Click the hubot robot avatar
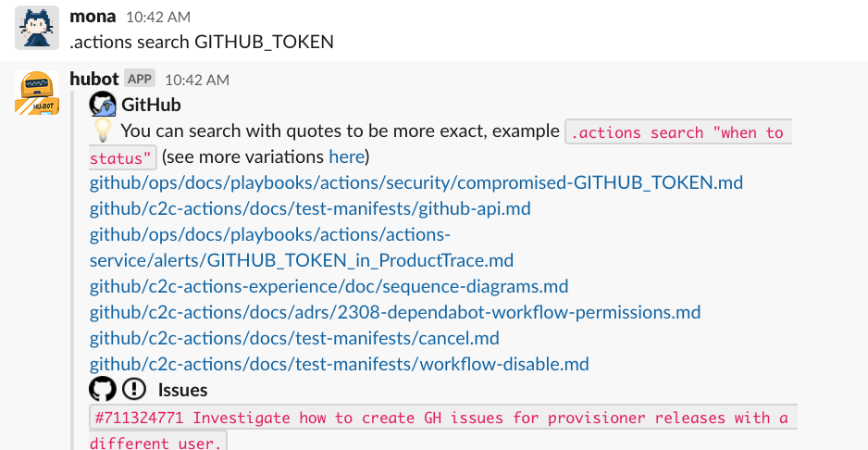This screenshot has width=868, height=450. point(37,93)
